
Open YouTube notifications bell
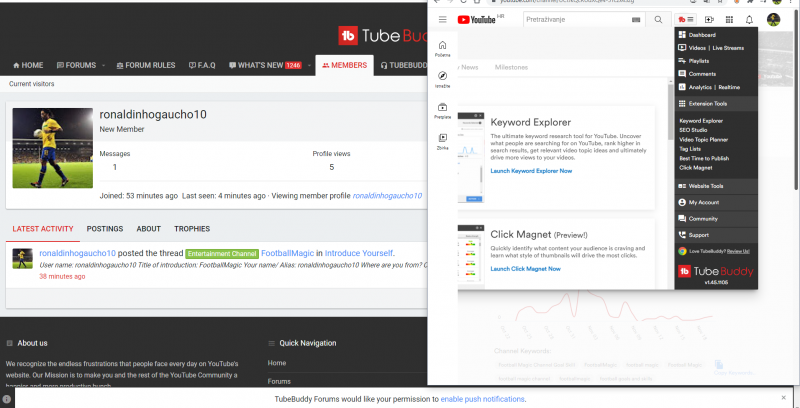click(749, 19)
